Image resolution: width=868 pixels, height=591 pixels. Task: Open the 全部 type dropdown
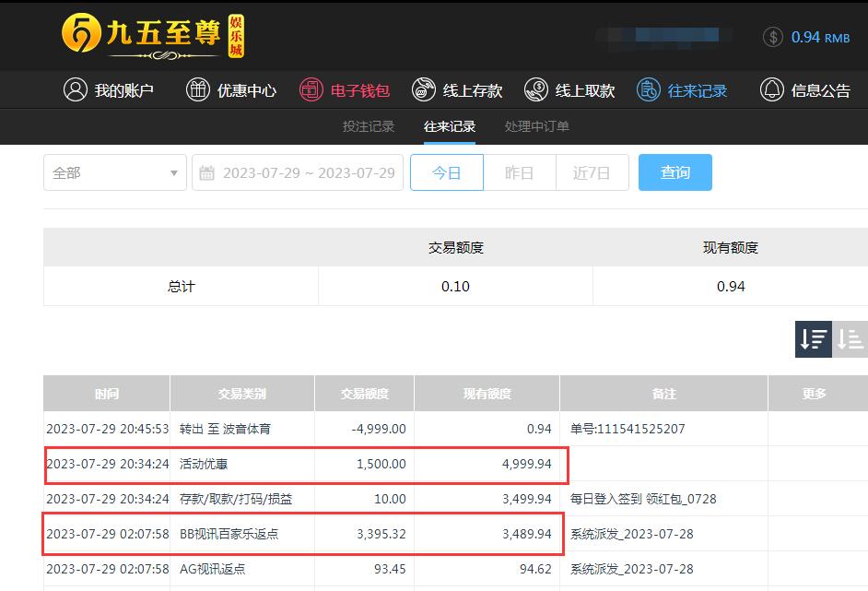[x=115, y=172]
